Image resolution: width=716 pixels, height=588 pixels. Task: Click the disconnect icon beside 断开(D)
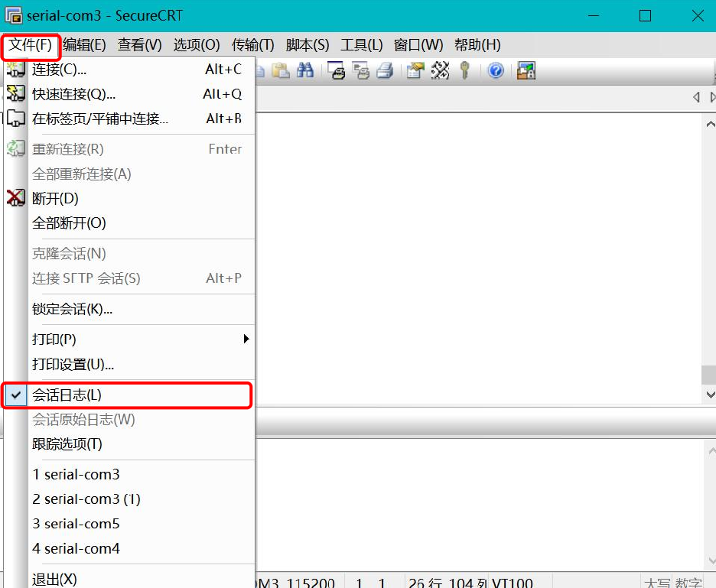pos(15,198)
